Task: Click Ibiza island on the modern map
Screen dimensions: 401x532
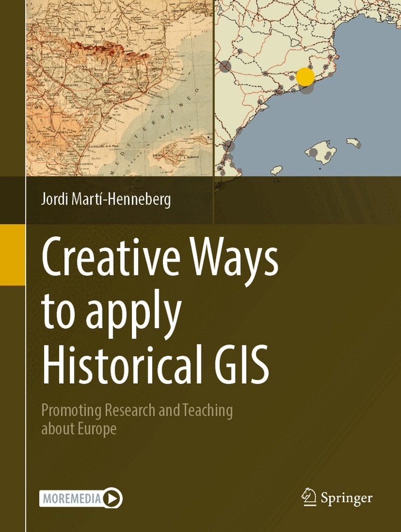Action: tap(276, 170)
